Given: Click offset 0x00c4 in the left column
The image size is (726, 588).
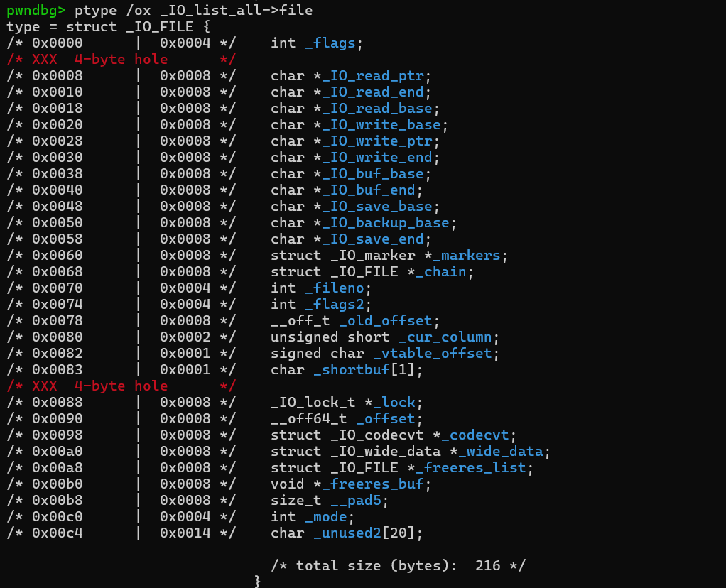Looking at the screenshot, I should (57, 533).
